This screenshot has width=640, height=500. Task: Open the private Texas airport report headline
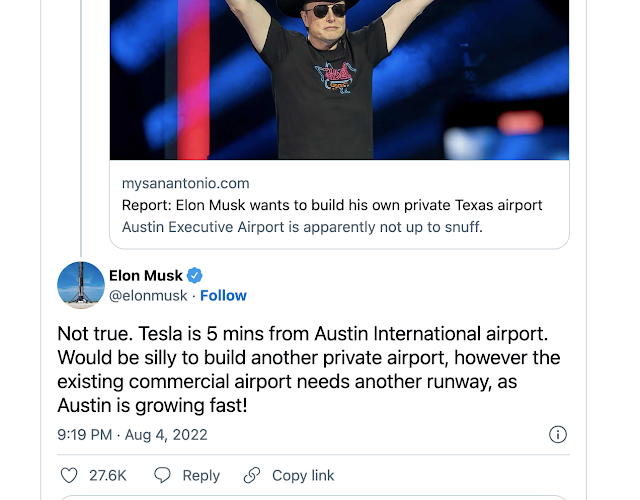pos(332,205)
